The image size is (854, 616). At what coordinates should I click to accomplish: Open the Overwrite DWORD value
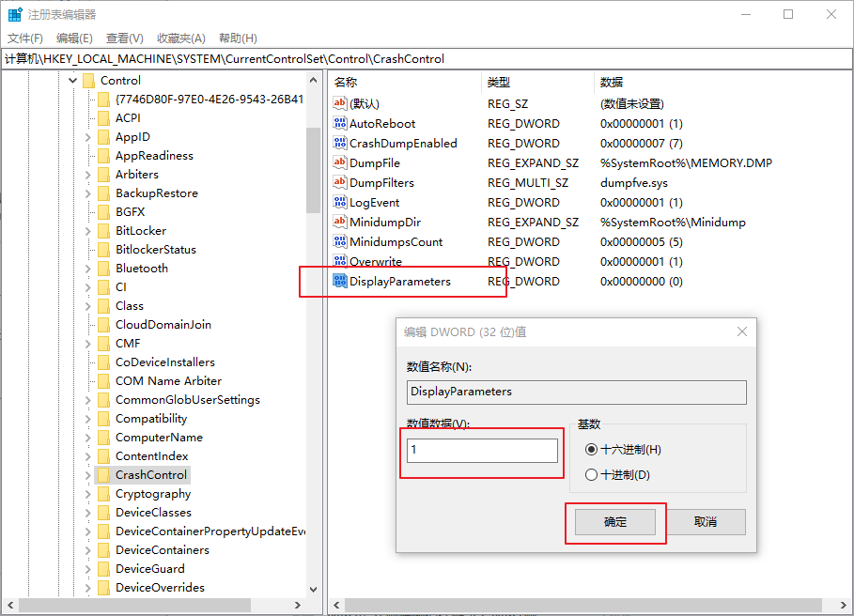point(374,261)
